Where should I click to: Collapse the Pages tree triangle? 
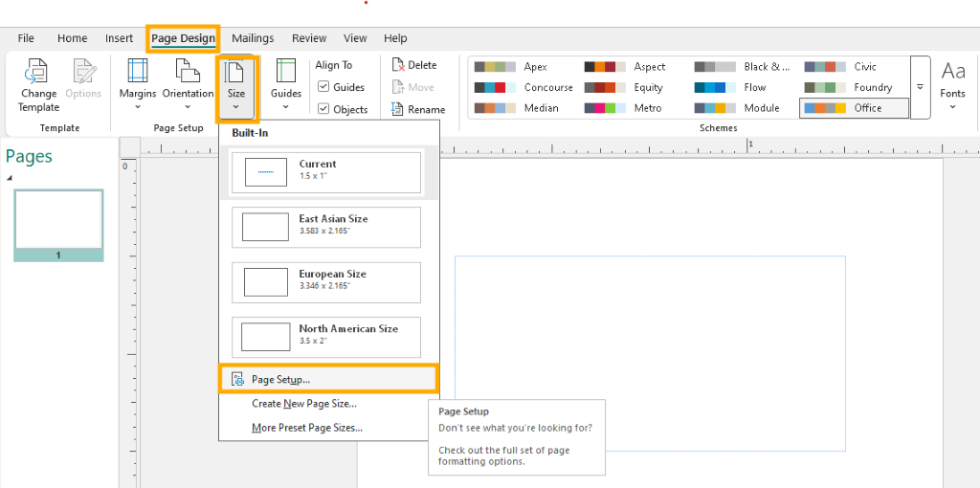[10, 178]
